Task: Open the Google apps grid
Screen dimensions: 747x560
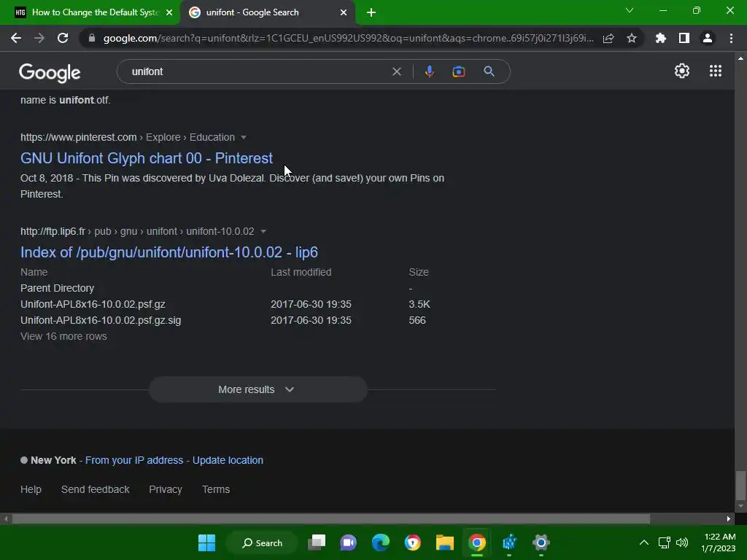Action: (716, 71)
